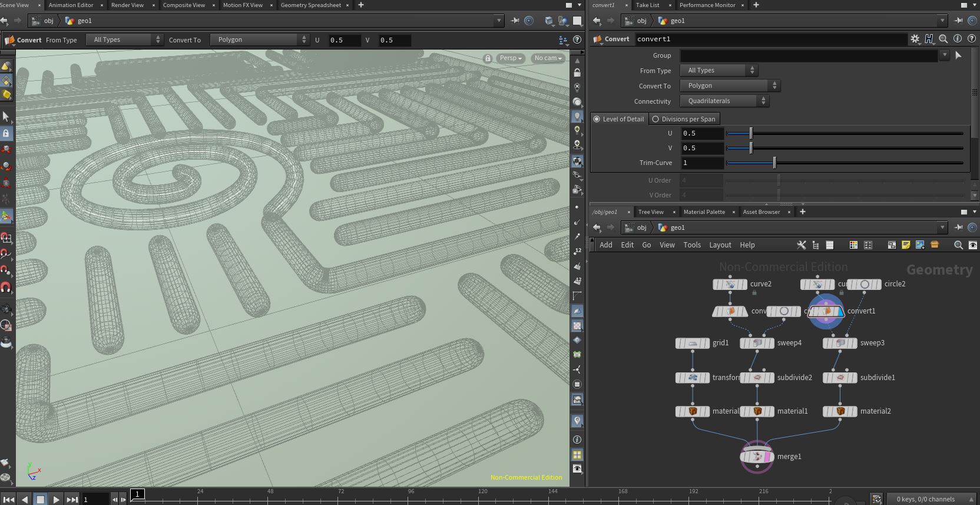Click the go back arrow in parameter pane
980x505 pixels.
[x=597, y=21]
